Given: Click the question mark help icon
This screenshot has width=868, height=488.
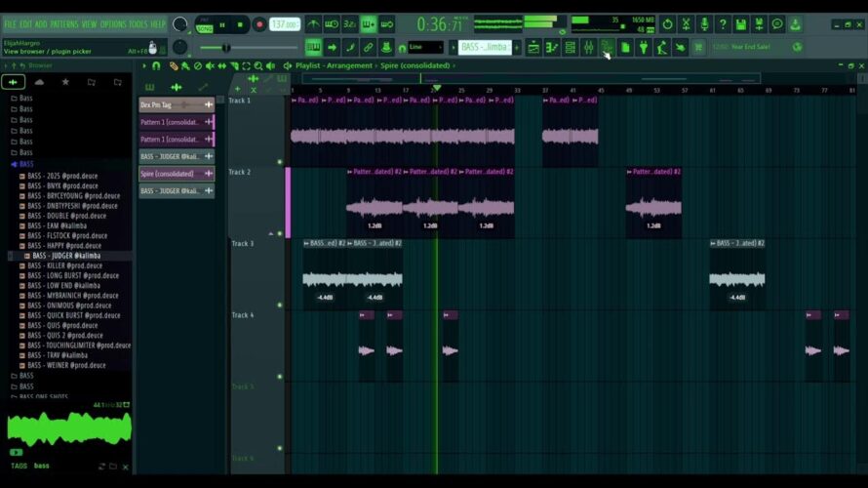Looking at the screenshot, I should (723, 24).
